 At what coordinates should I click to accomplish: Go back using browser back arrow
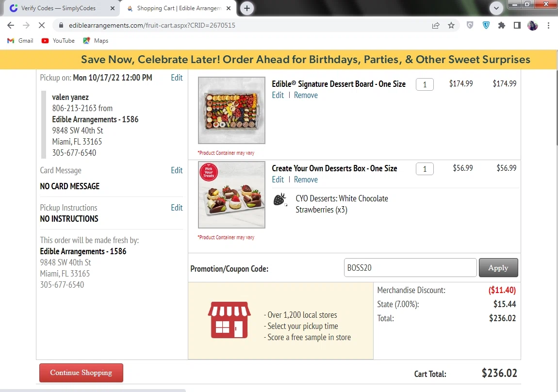click(11, 25)
